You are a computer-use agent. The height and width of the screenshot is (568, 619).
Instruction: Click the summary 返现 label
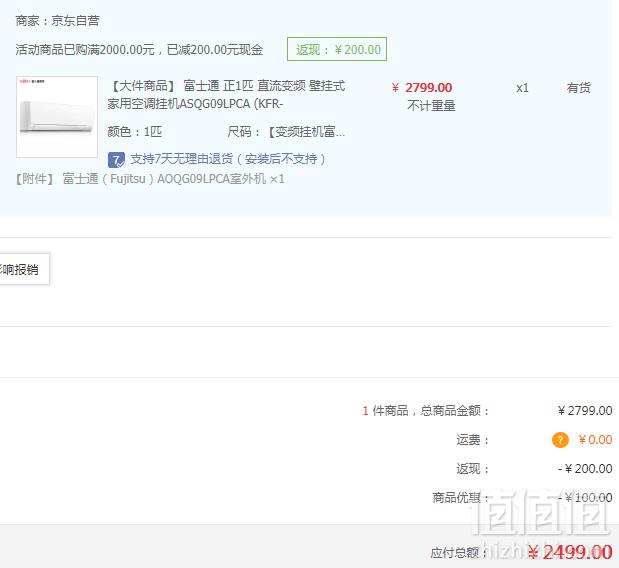(473, 469)
